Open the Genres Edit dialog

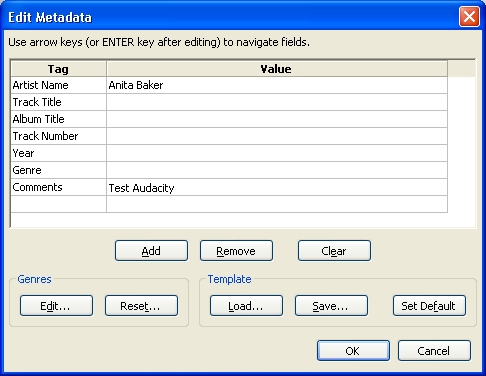56,305
